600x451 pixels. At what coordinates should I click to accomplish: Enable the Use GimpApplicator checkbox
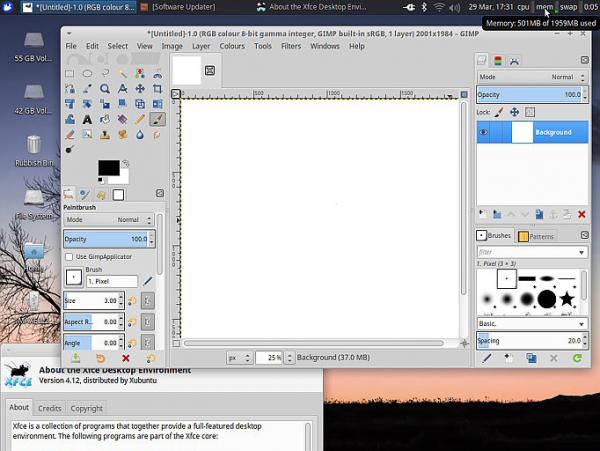click(69, 256)
